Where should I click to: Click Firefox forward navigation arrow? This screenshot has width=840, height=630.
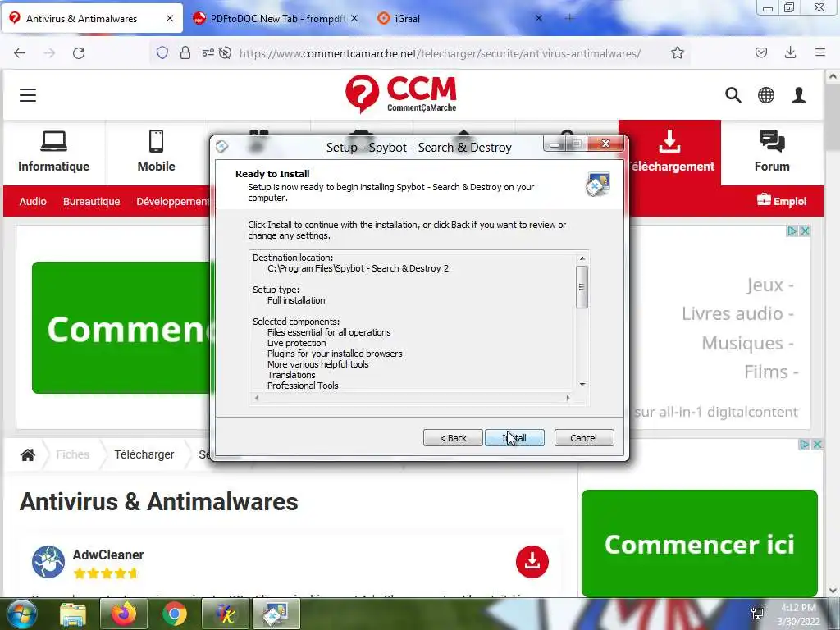[x=49, y=53]
